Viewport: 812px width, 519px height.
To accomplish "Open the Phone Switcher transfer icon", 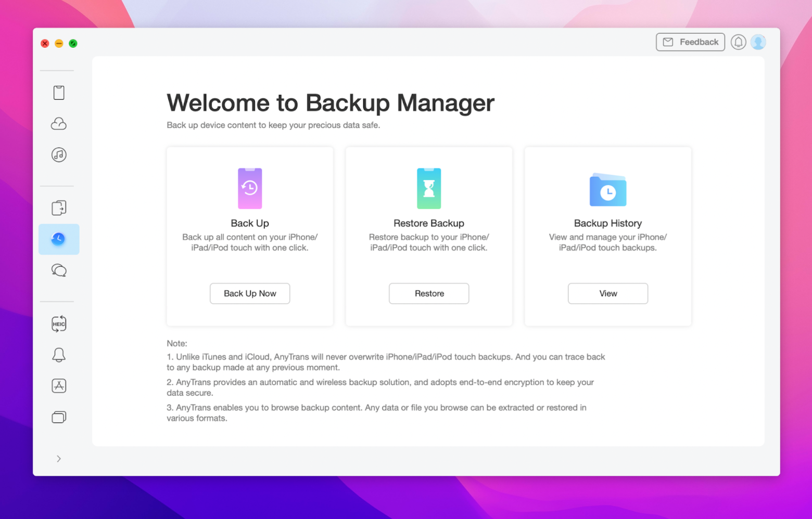I will (x=59, y=208).
